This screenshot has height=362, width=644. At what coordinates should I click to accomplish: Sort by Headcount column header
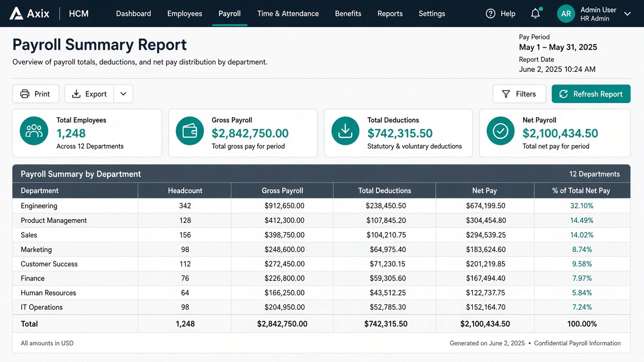[x=185, y=191]
